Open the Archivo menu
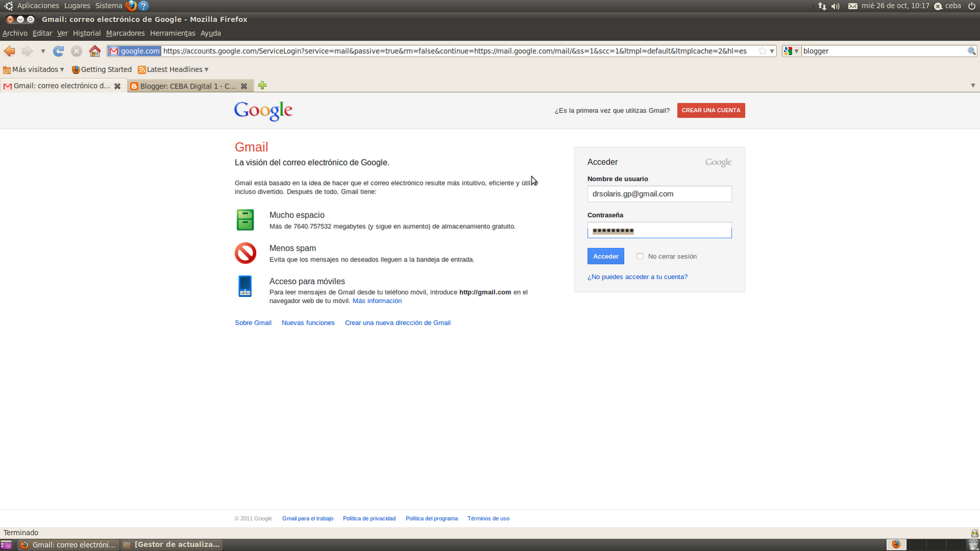Viewport: 980px width, 551px height. tap(15, 33)
